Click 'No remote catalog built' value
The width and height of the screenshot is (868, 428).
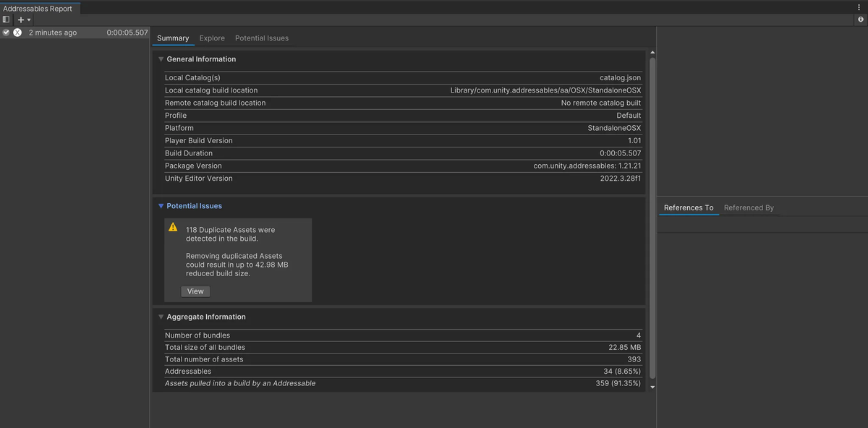(x=600, y=103)
